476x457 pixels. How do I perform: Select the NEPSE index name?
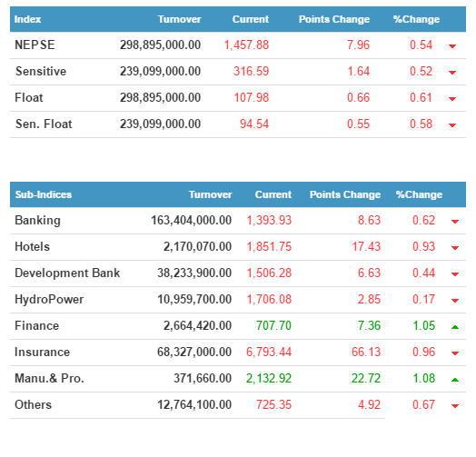[35, 45]
